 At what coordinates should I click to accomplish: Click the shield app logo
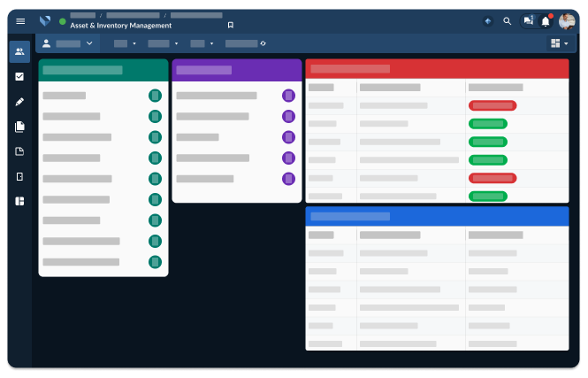tap(45, 21)
